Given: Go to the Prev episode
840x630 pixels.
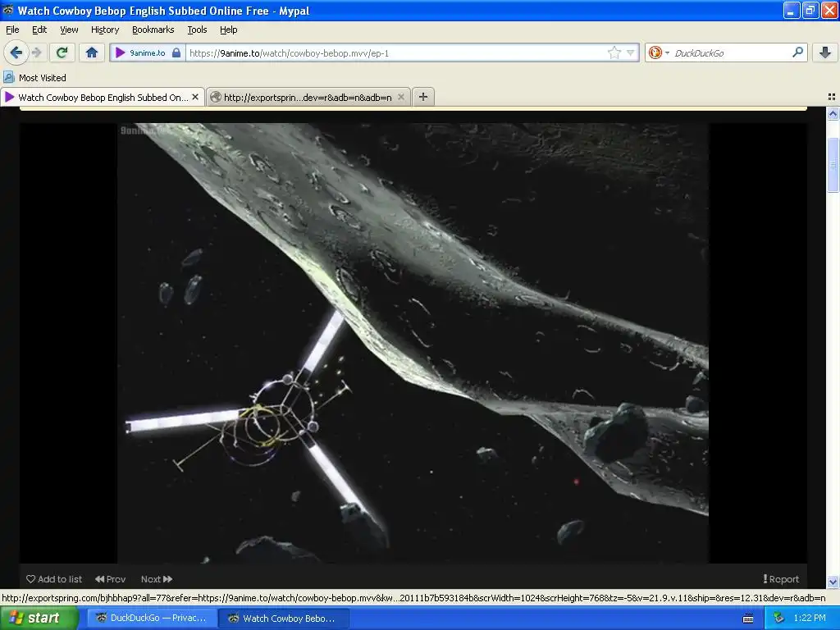Looking at the screenshot, I should 111,579.
